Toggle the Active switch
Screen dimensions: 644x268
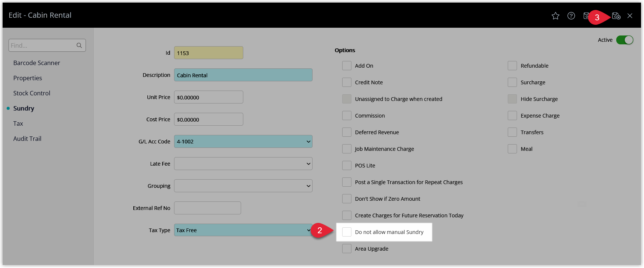[625, 40]
